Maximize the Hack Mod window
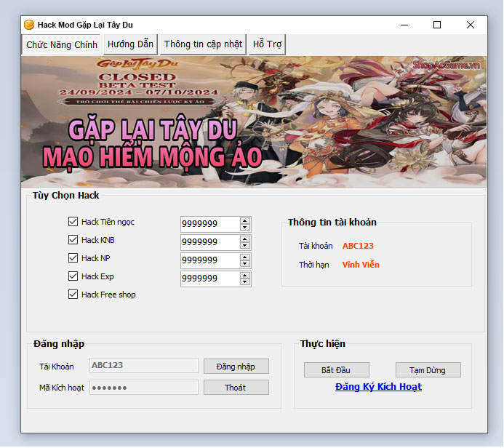Image resolution: width=504 pixels, height=448 pixels. point(437,25)
